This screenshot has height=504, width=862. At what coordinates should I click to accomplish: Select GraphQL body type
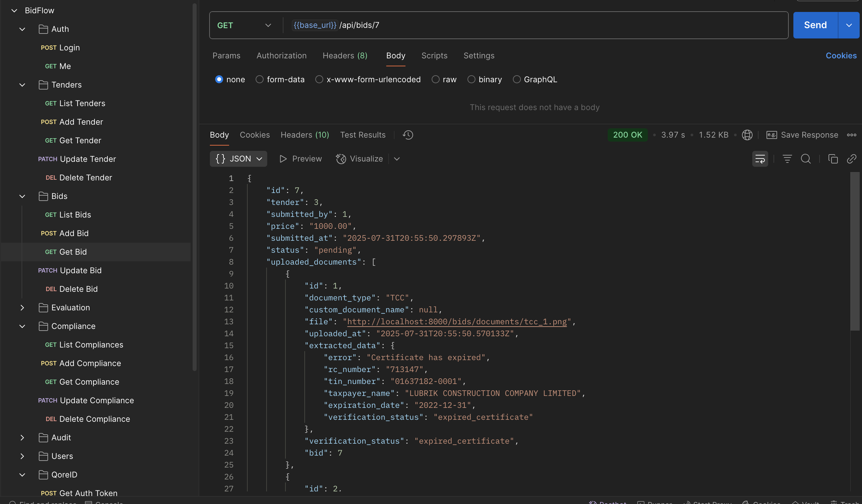click(x=517, y=79)
